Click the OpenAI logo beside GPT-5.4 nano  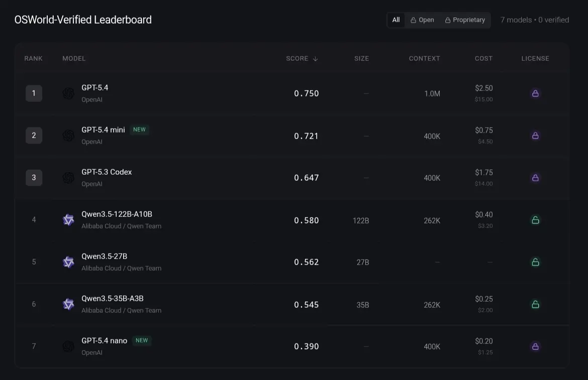pos(68,346)
